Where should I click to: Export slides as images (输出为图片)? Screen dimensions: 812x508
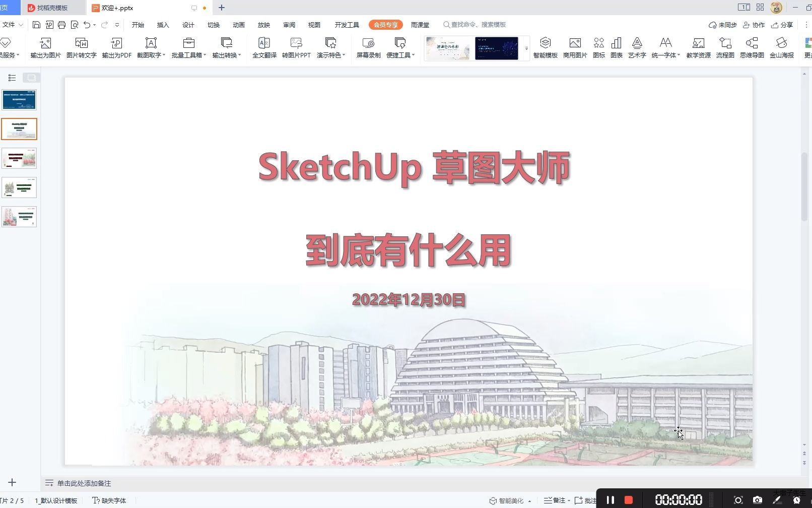[45, 48]
